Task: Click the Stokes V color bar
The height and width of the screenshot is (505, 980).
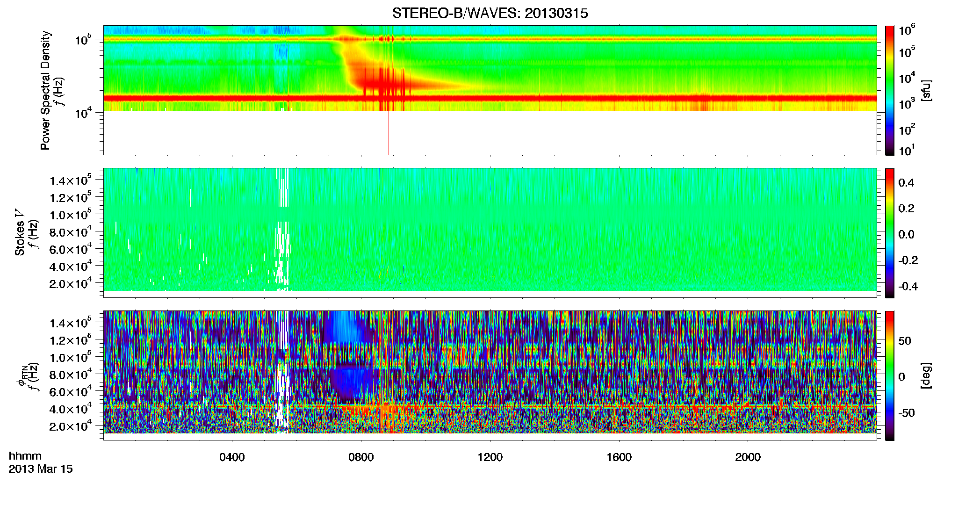Action: pos(890,233)
